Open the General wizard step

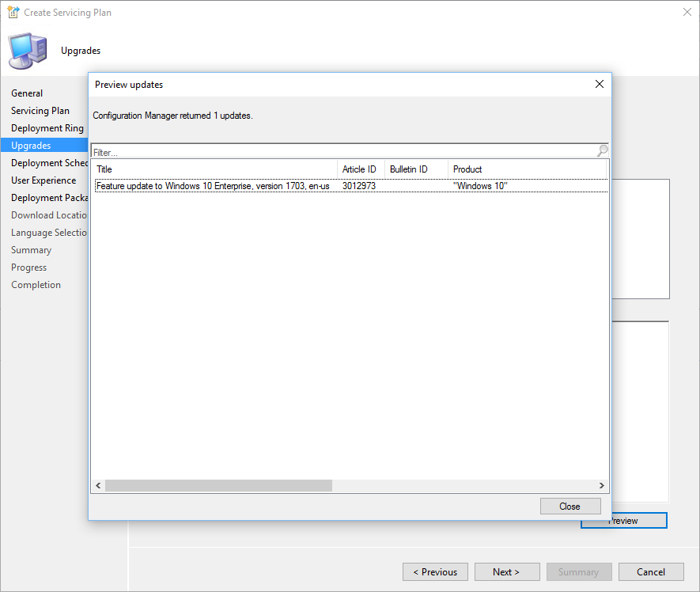point(27,93)
